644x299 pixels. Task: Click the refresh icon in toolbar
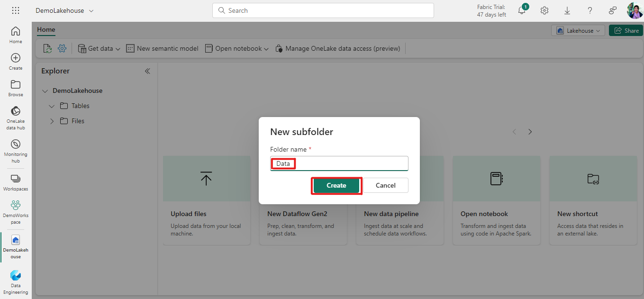(x=47, y=48)
